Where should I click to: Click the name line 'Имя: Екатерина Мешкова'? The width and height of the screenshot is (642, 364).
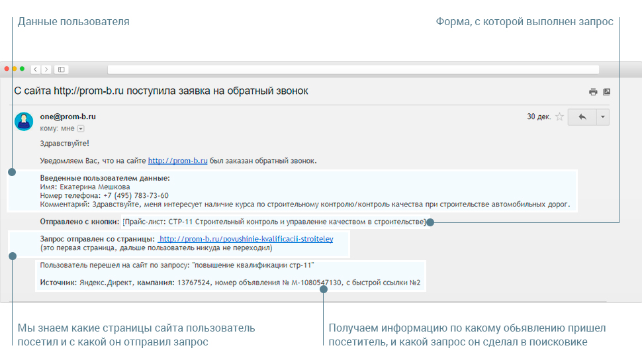click(85, 187)
